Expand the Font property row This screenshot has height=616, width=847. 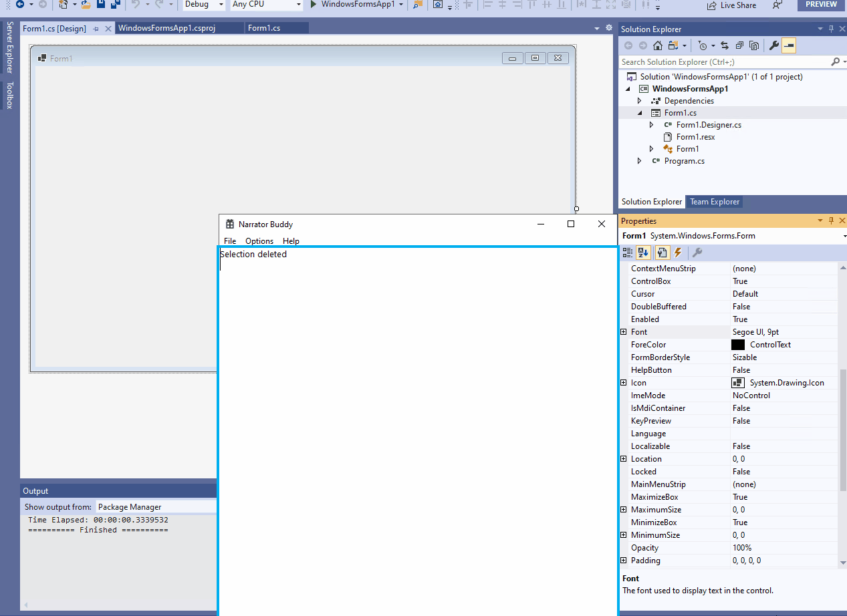[x=623, y=331]
